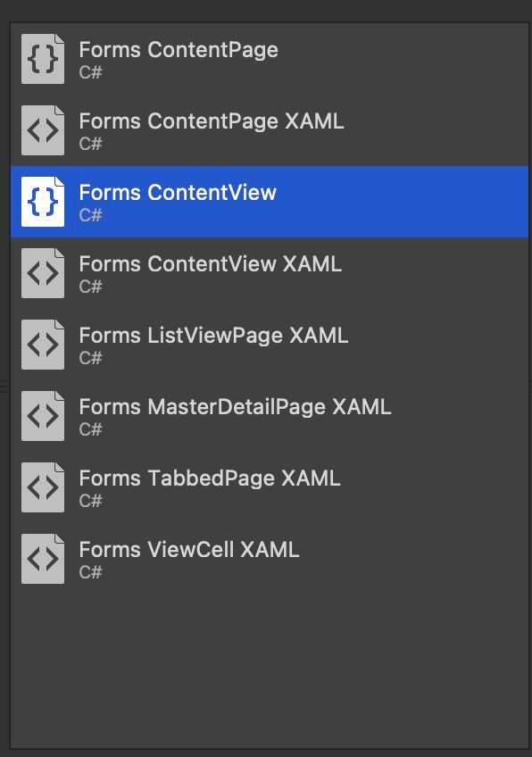
Task: Click the Forms MasterDetailPage XAML file icon
Action: [x=43, y=416]
